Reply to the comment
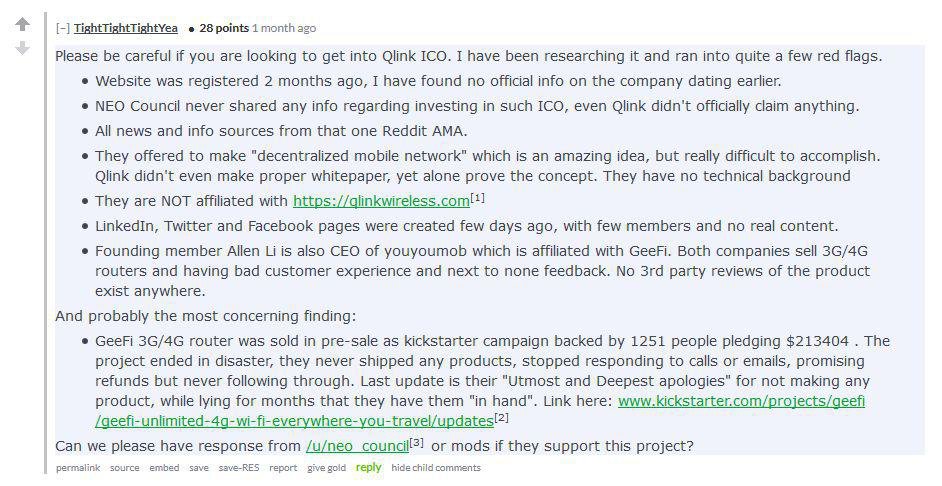942x486 pixels. 368,467
